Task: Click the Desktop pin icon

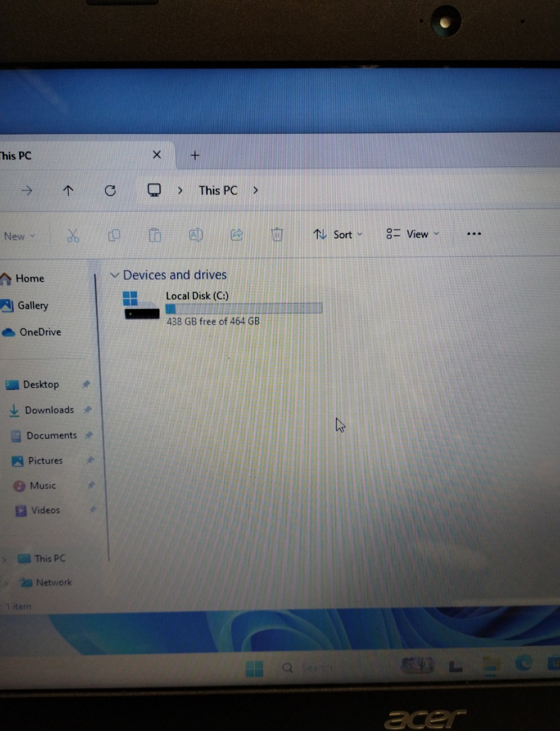Action: pyautogui.click(x=86, y=384)
